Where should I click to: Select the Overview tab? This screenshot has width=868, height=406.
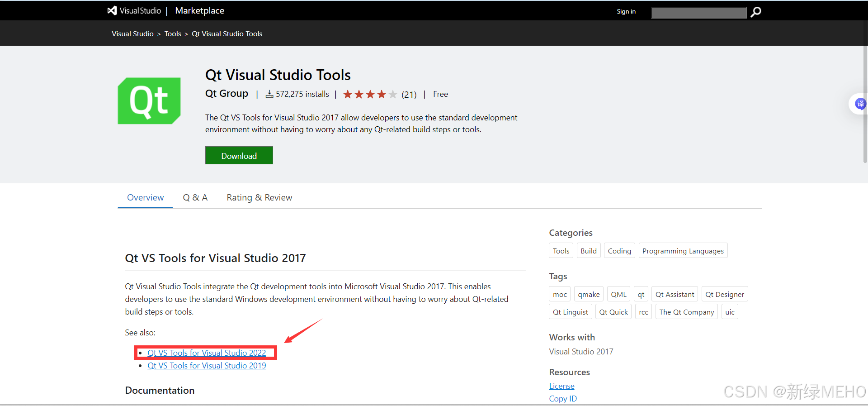pos(145,197)
